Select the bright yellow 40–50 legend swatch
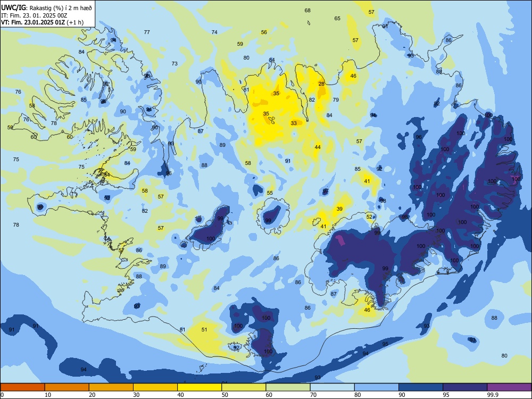 click(x=199, y=387)
